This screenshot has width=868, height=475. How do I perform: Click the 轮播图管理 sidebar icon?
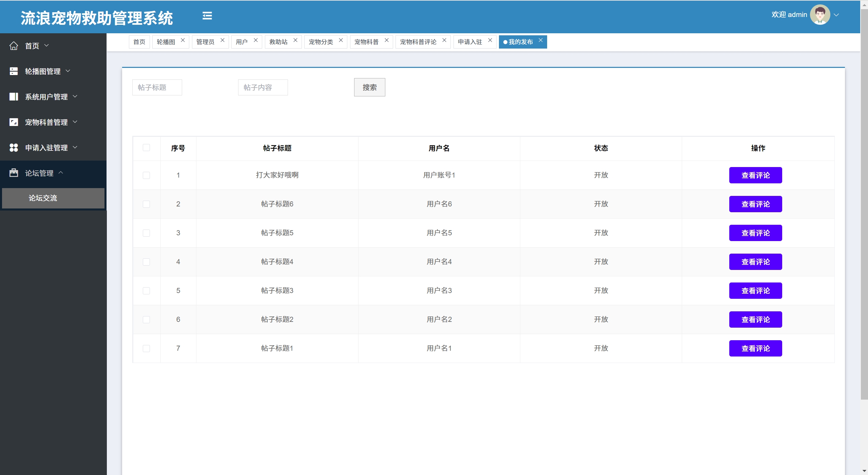[x=14, y=71]
